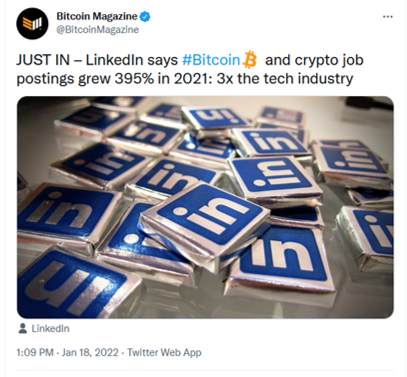
Task: Open the three-dot more options menu
Action: point(388,17)
